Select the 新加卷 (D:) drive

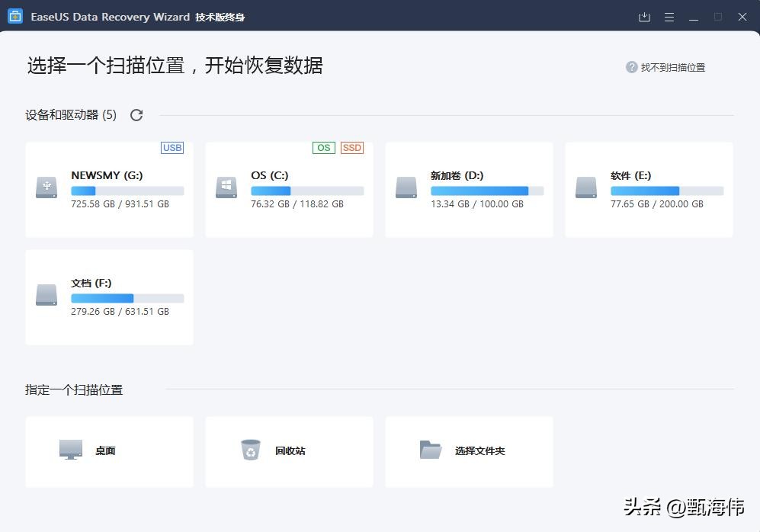(x=469, y=189)
